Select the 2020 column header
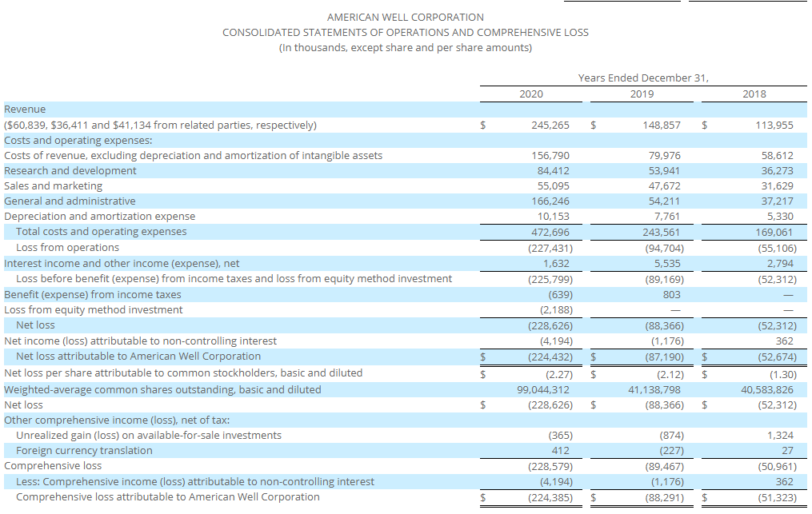This screenshot has height=514, width=812. pos(531,94)
